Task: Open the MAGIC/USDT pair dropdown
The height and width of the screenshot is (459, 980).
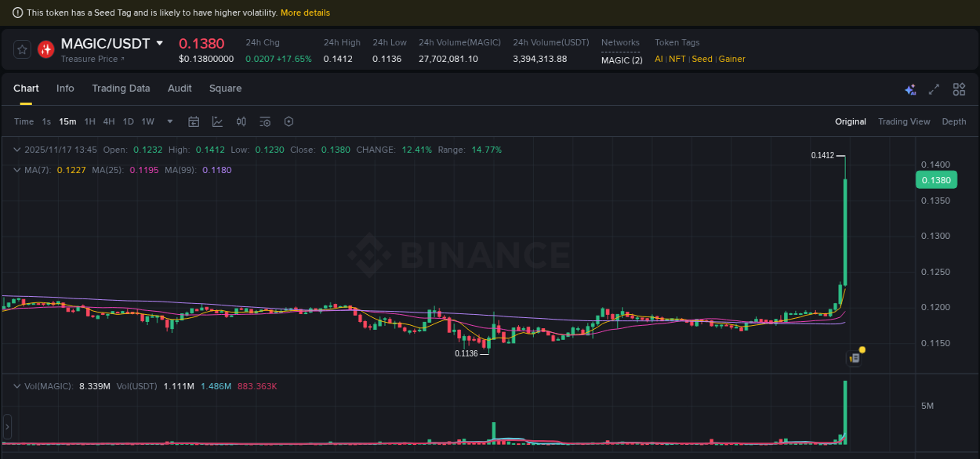Action: [x=159, y=43]
